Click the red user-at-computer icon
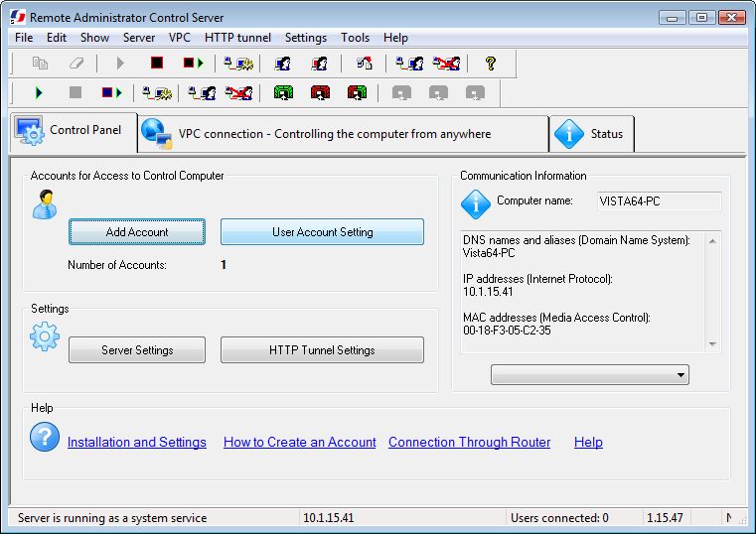 [x=319, y=64]
